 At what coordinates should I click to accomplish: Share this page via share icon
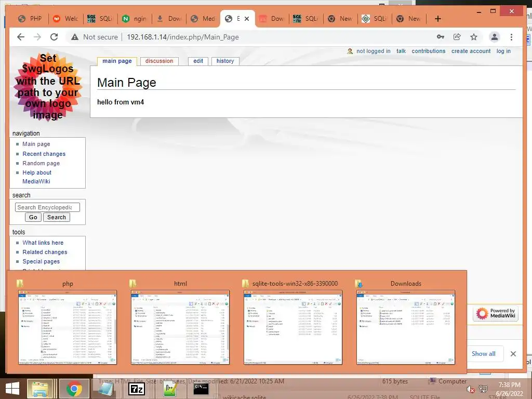click(457, 37)
